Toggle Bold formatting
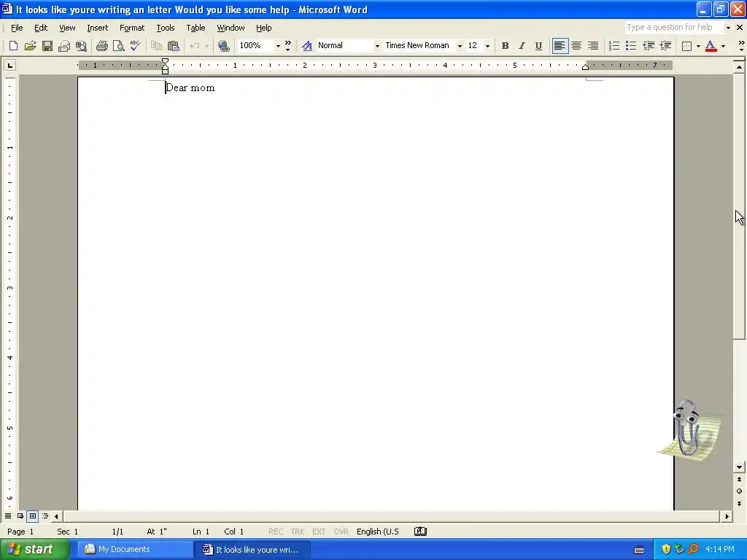 505,46
